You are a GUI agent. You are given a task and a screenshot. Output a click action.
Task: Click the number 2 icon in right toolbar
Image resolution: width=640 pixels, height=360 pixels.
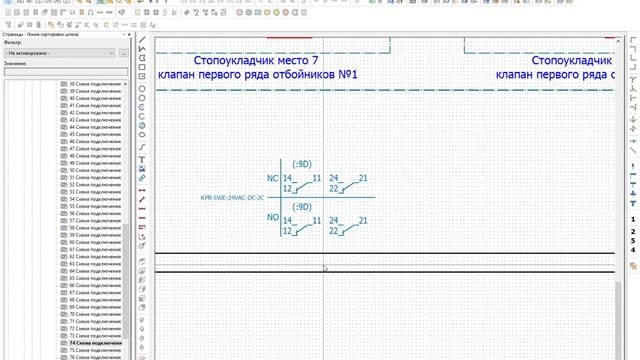click(633, 231)
